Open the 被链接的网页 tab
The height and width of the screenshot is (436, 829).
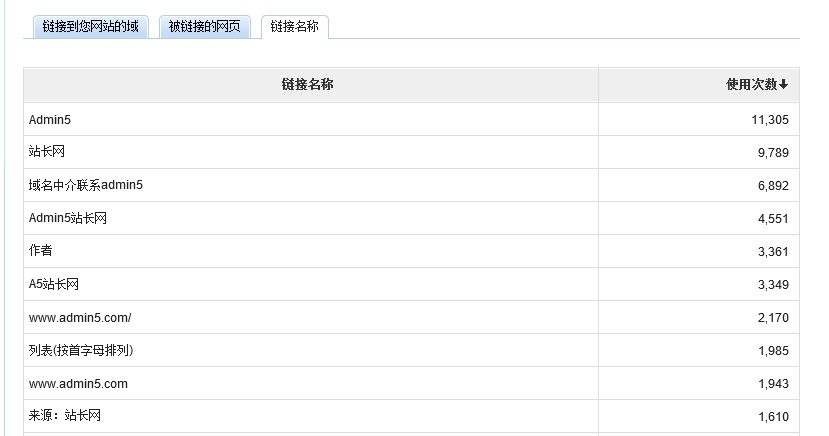(x=205, y=26)
